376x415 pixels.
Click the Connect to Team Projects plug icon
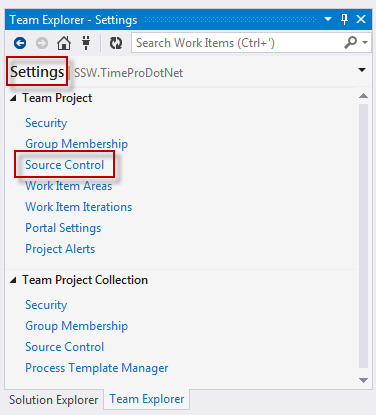pyautogui.click(x=86, y=43)
